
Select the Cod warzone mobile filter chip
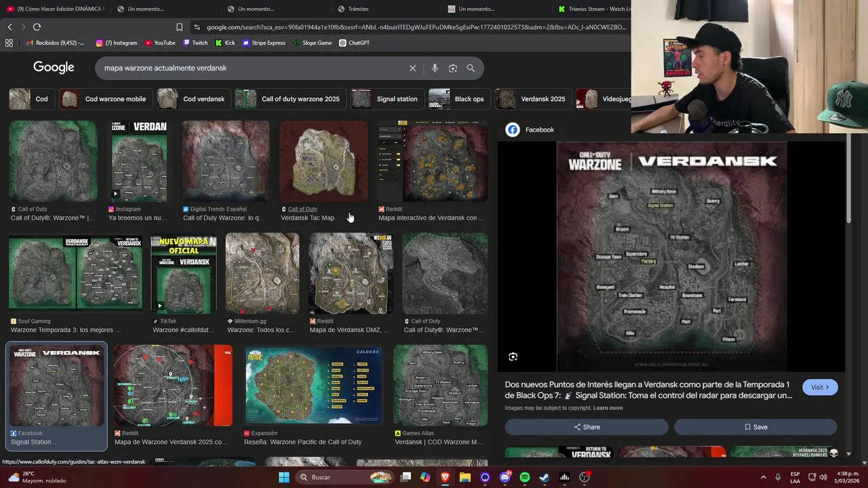(104, 99)
